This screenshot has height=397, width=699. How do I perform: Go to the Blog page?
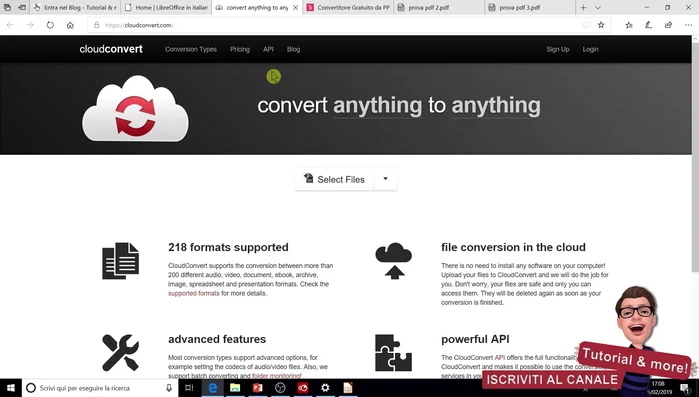tap(293, 49)
